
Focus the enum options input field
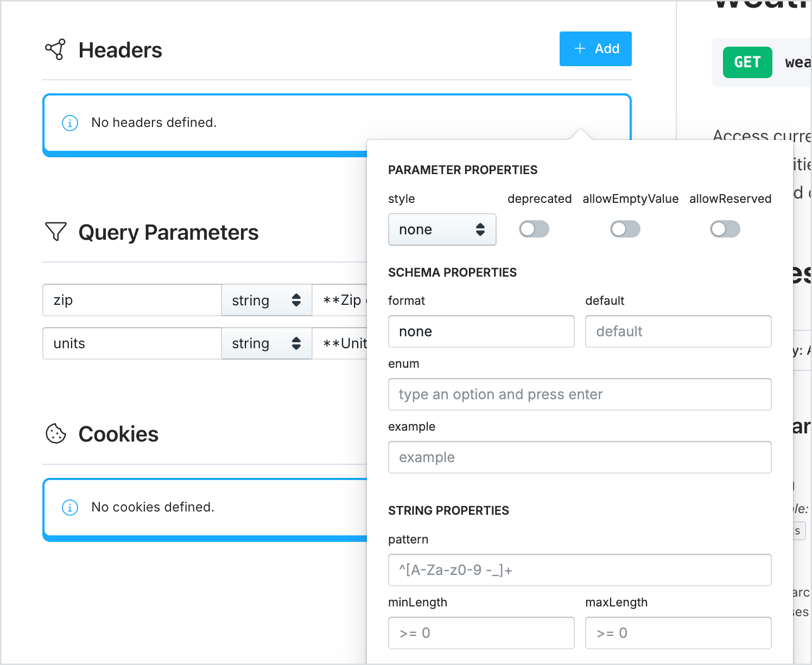[x=580, y=394]
